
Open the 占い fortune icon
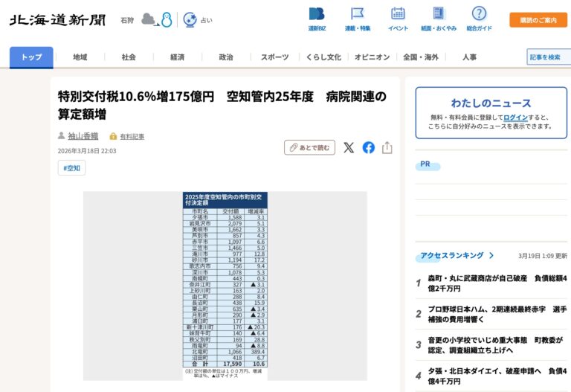tap(190, 19)
